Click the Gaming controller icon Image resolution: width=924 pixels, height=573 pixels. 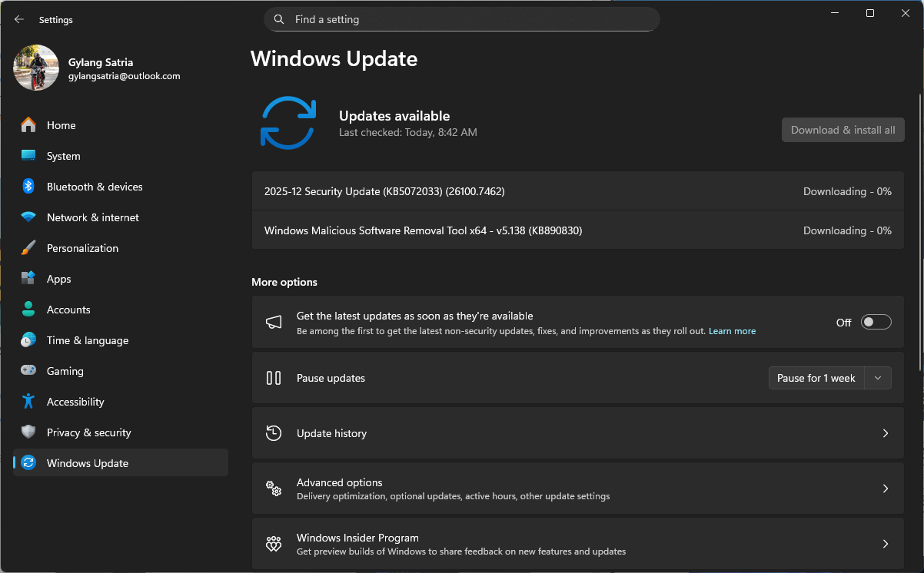(28, 371)
